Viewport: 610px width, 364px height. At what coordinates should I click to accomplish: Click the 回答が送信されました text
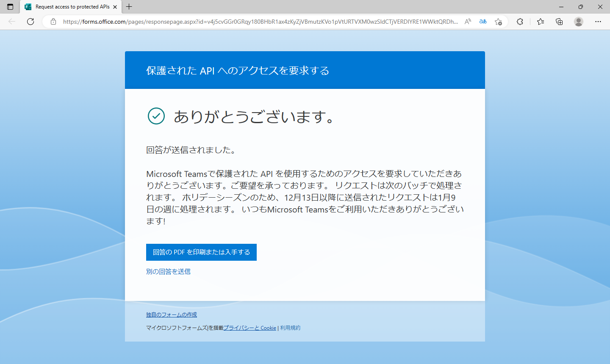(x=191, y=150)
